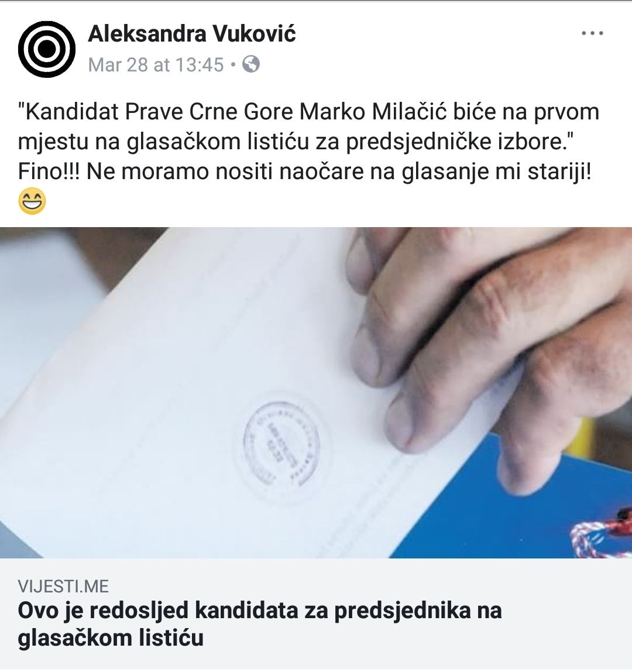
Task: Open Aleksandra Vuković's bullseye profile picture
Action: pyautogui.click(x=47, y=49)
